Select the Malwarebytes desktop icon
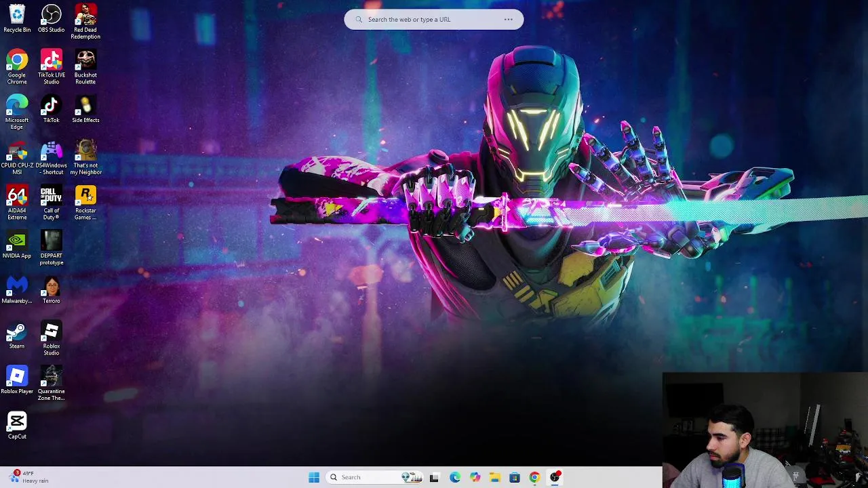Image resolution: width=868 pixels, height=488 pixels. coord(17,290)
